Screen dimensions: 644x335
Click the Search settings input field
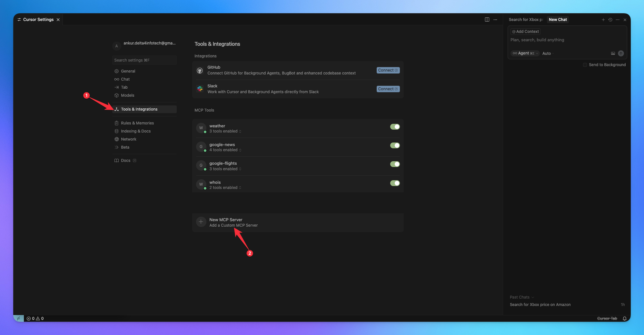[144, 60]
